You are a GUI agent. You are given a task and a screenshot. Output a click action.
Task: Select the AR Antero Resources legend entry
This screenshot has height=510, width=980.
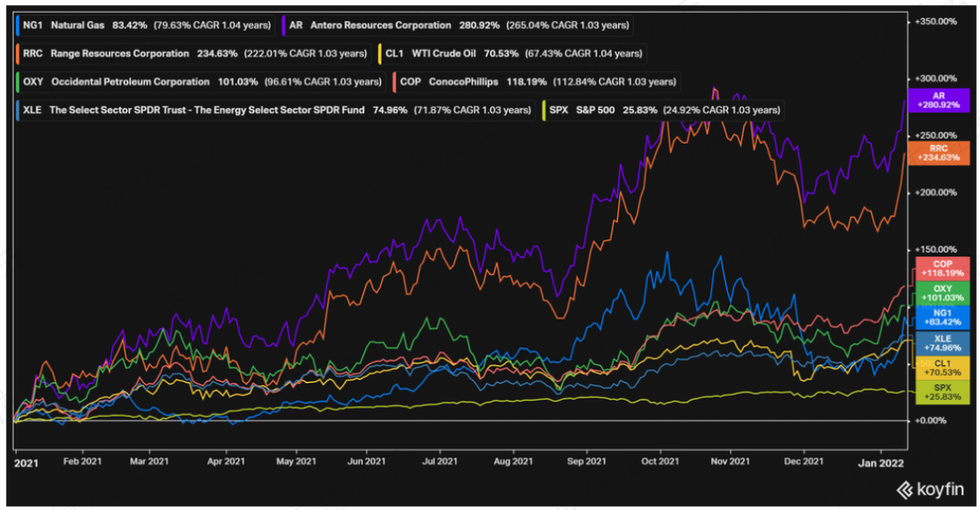pyautogui.click(x=457, y=25)
